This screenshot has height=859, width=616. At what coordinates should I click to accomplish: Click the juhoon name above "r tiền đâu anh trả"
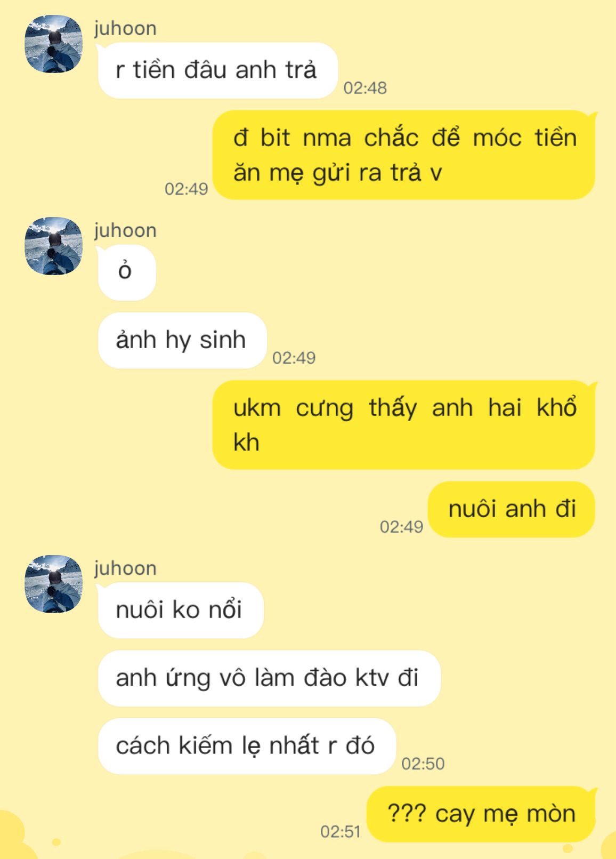[125, 28]
